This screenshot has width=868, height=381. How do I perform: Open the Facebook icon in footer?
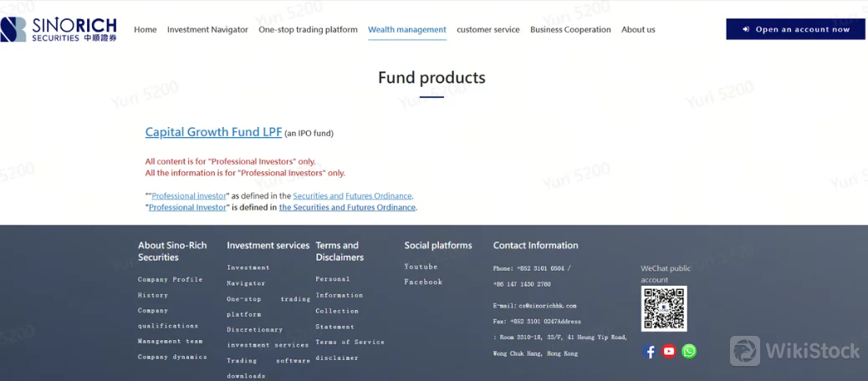(650, 351)
